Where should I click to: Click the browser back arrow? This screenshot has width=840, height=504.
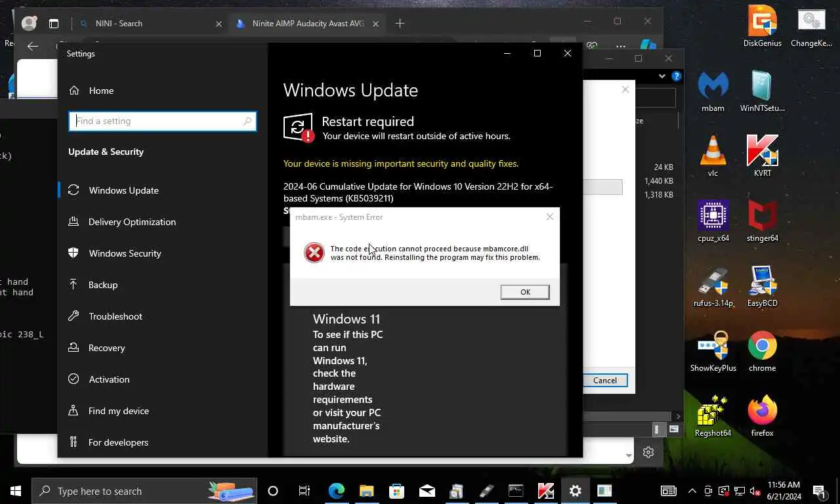(33, 46)
